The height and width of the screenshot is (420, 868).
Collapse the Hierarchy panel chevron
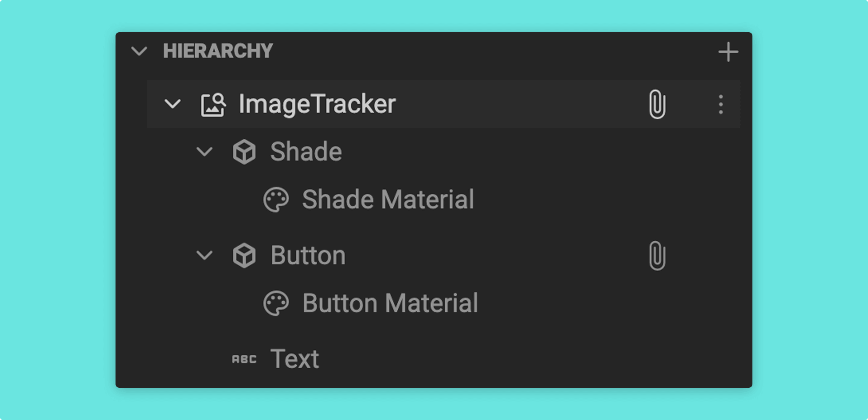[139, 51]
